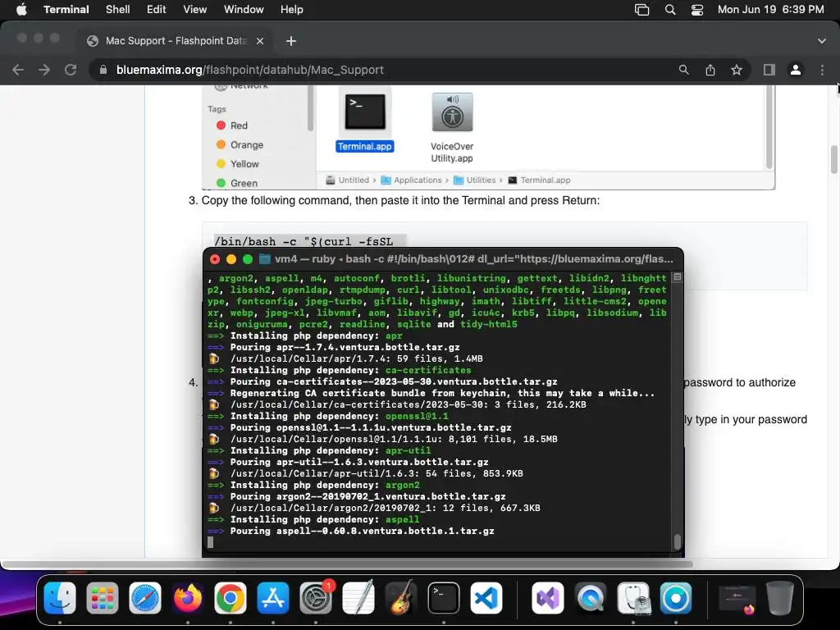Click the VoiceOver Utility.app icon in the image
Viewport: 840px width, 630px height.
coord(452,112)
